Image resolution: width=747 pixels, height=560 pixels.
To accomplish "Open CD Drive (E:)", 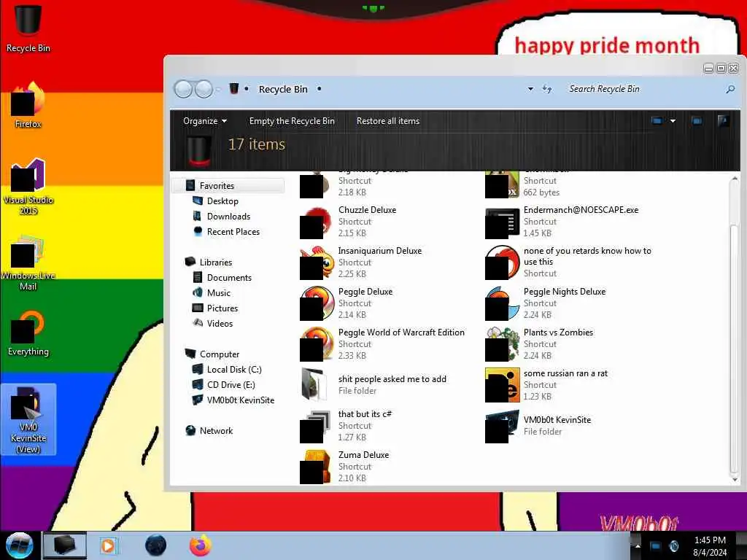I will click(231, 384).
